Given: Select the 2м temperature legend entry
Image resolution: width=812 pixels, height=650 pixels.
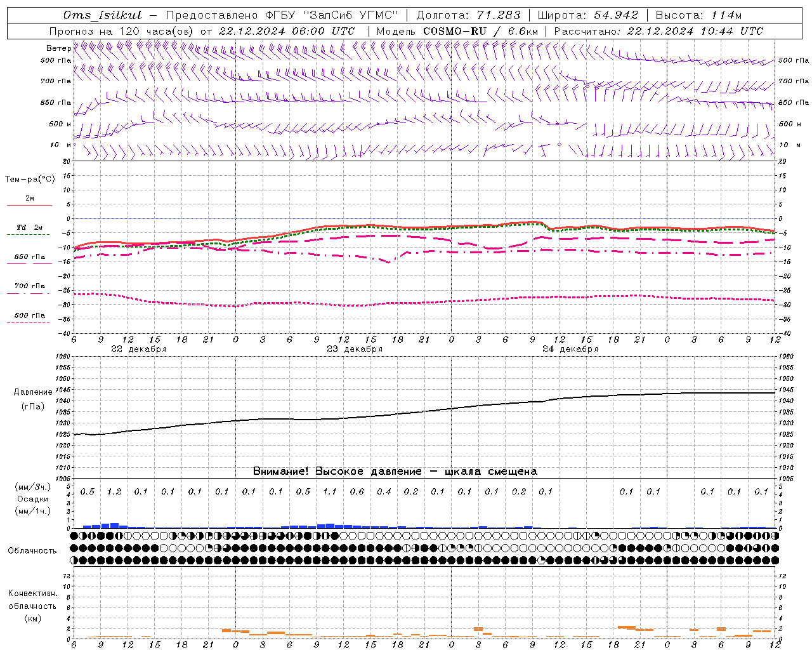Looking at the screenshot, I should [x=30, y=199].
